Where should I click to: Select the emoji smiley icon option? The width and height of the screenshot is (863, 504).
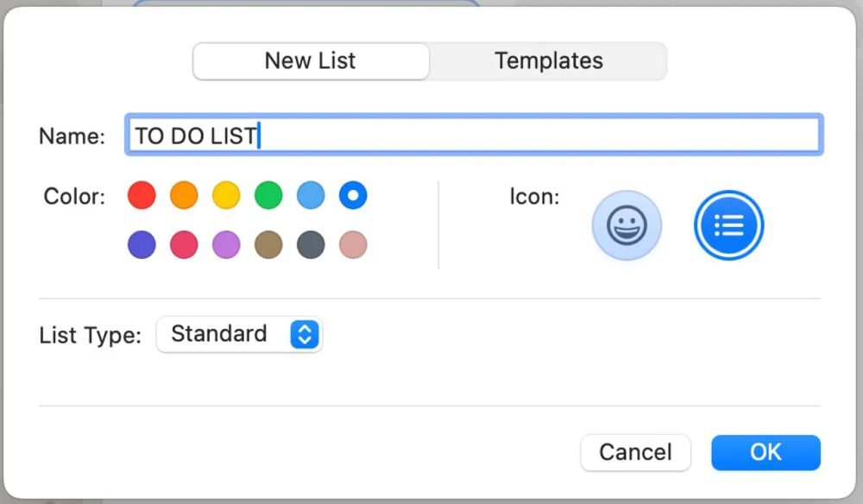(x=627, y=225)
